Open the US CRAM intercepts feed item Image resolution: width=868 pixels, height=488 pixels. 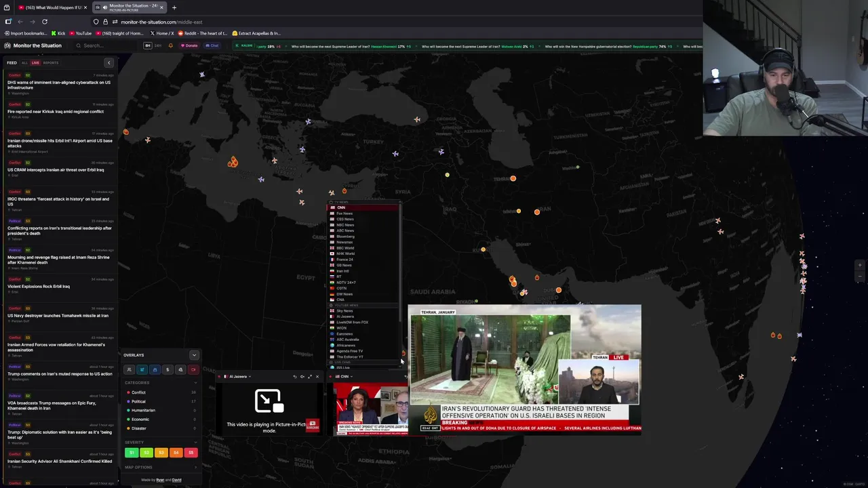coord(59,170)
